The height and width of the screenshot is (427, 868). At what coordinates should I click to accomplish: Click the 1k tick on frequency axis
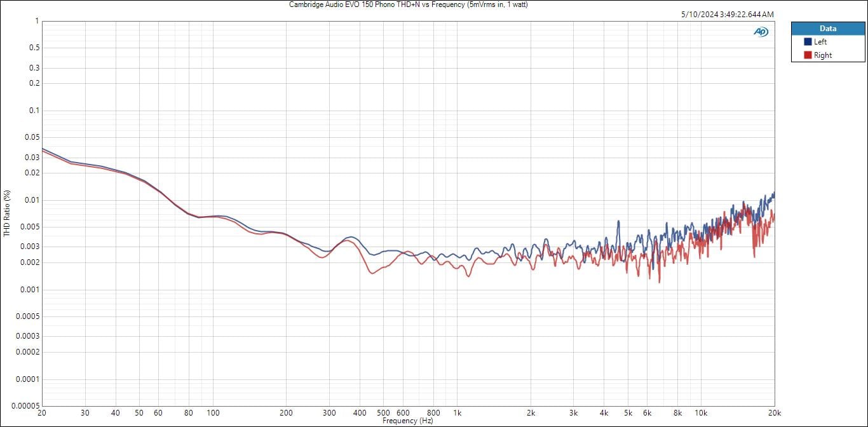457,413
